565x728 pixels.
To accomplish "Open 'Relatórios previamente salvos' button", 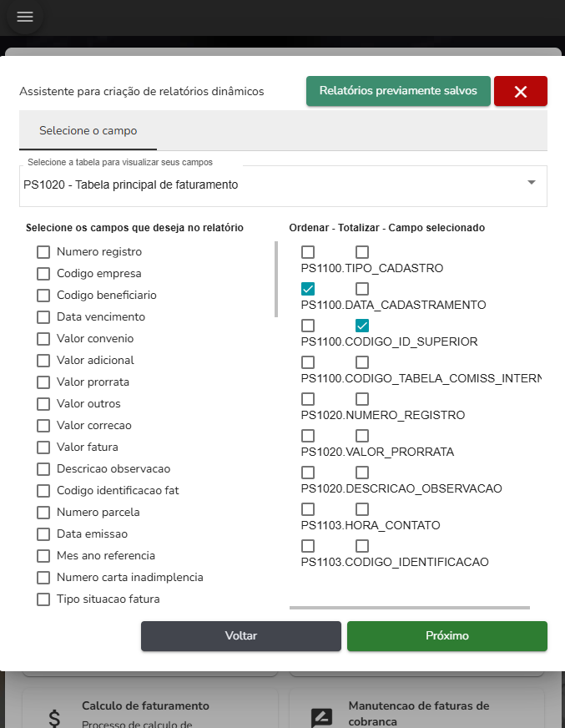I will click(398, 91).
